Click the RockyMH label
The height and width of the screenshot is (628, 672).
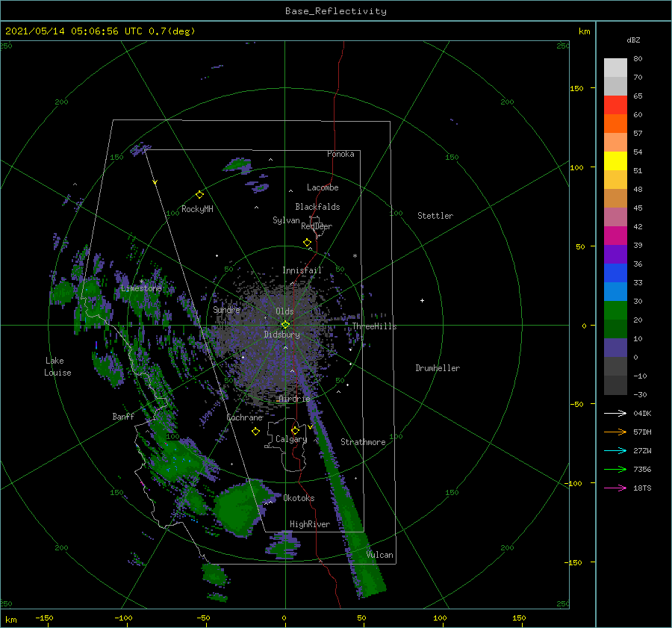[197, 209]
